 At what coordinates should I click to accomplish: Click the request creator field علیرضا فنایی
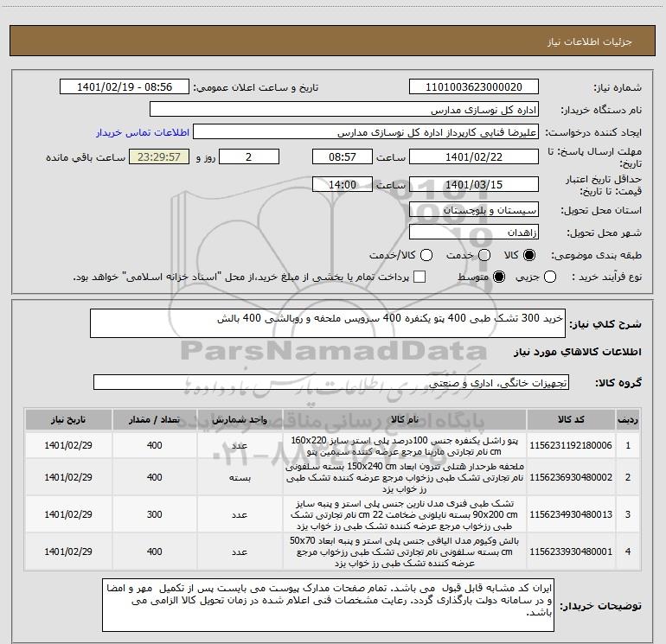[x=366, y=132]
